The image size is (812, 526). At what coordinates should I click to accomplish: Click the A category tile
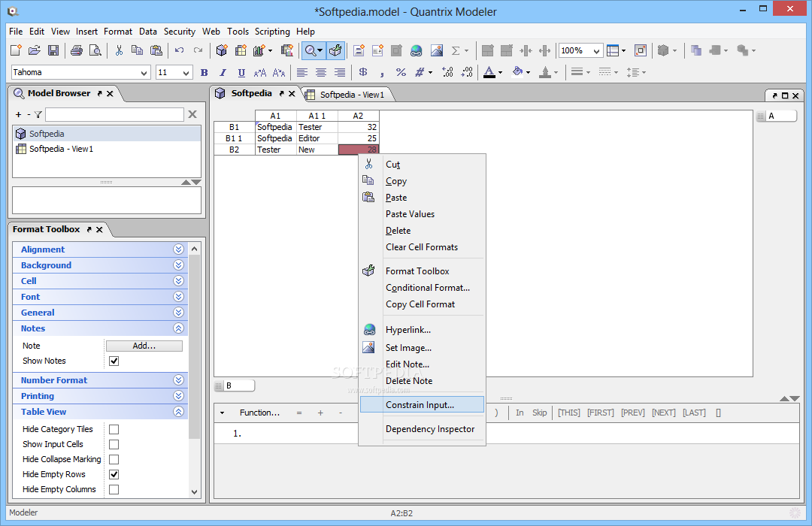pos(777,116)
